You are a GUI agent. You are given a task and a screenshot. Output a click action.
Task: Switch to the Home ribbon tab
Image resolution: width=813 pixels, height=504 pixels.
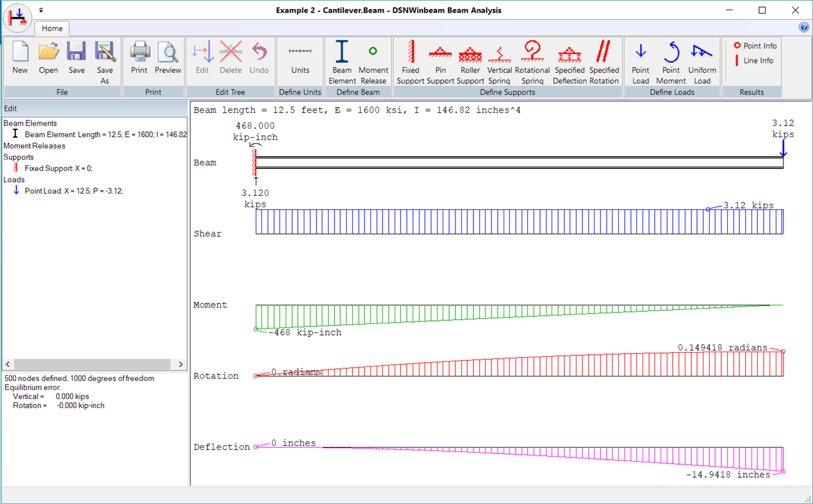pyautogui.click(x=52, y=28)
